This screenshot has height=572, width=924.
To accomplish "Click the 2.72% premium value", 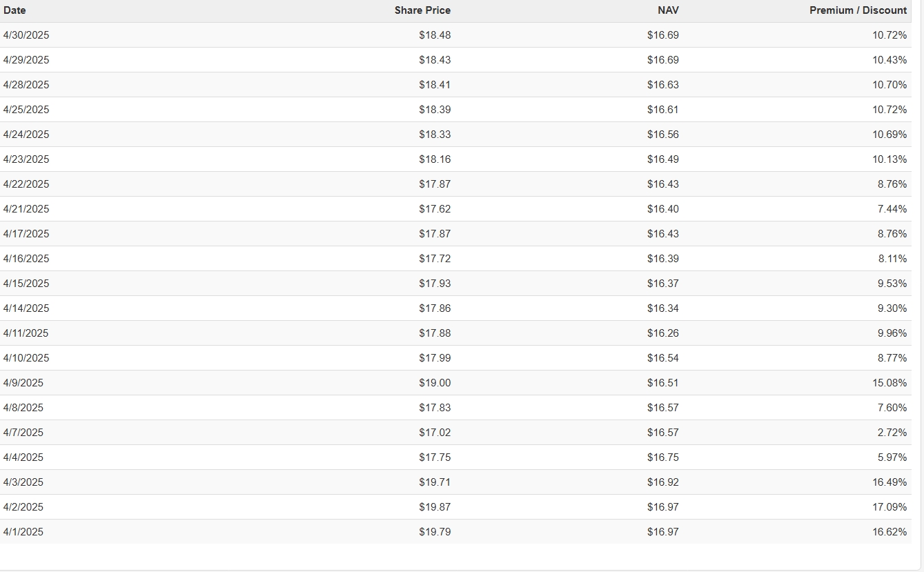I will point(892,433).
